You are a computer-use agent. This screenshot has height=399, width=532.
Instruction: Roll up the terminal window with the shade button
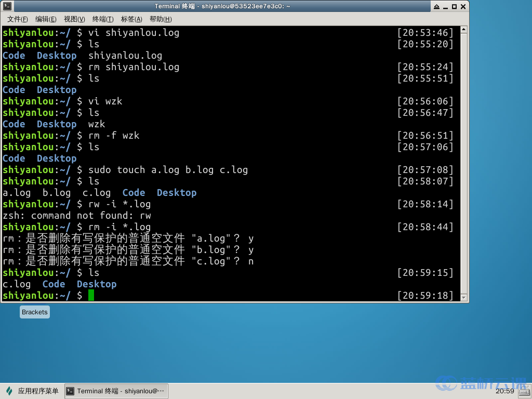coord(436,6)
